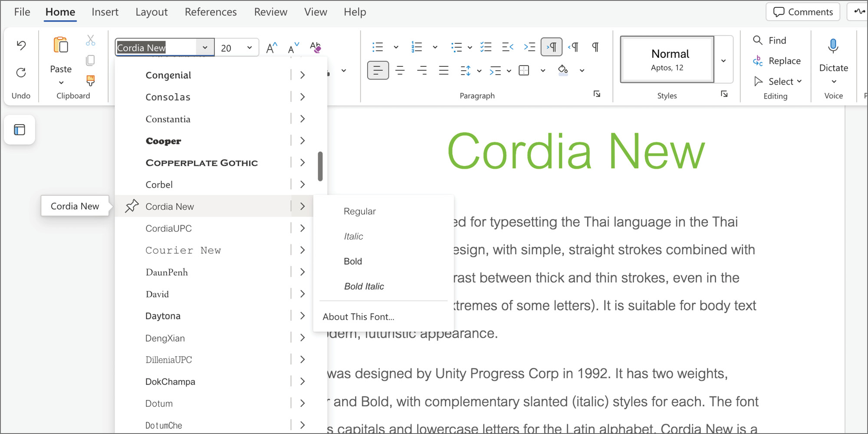The width and height of the screenshot is (868, 434).
Task: Open the font size dropdown
Action: [x=250, y=48]
